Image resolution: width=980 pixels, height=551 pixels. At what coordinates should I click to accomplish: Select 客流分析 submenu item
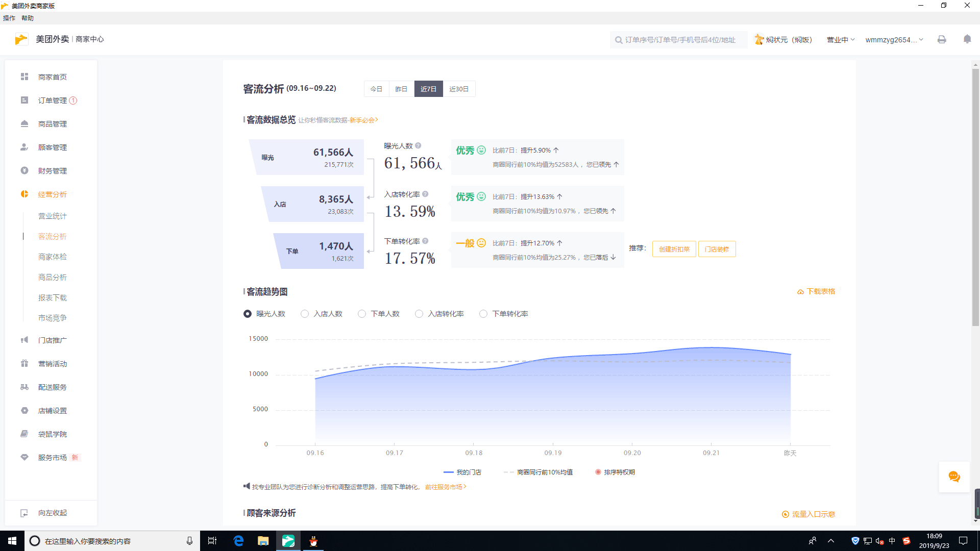click(52, 237)
